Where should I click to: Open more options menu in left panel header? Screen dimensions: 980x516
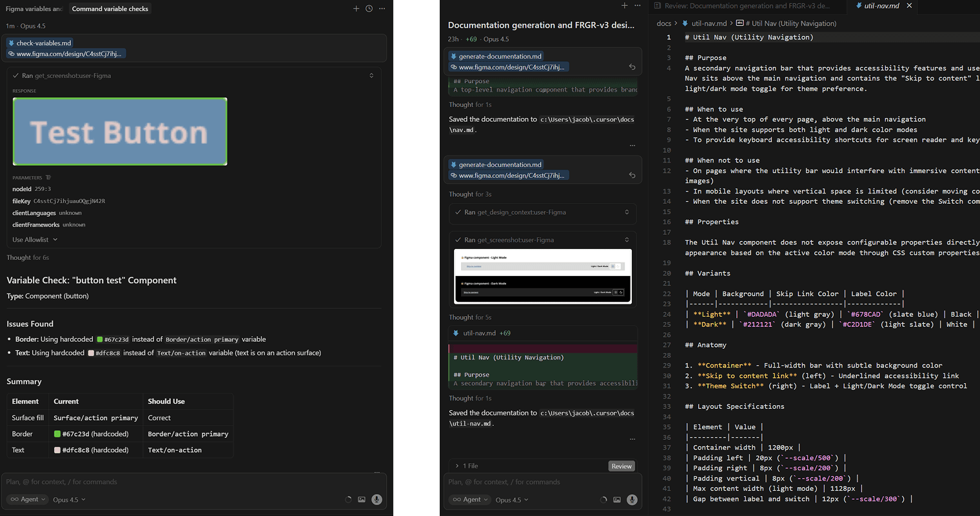point(382,8)
